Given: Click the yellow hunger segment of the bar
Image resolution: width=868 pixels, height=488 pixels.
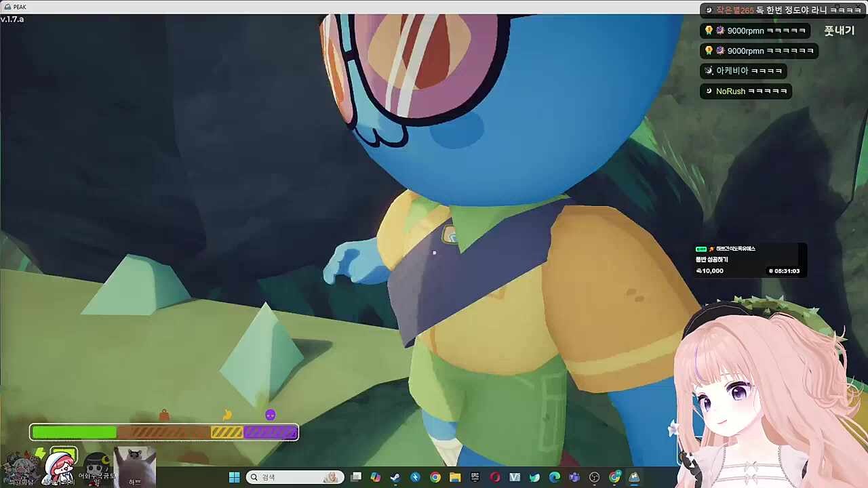Looking at the screenshot, I should [226, 432].
